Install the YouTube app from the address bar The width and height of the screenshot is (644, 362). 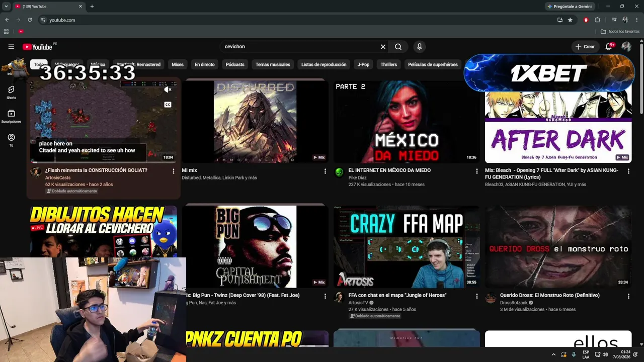click(x=560, y=20)
